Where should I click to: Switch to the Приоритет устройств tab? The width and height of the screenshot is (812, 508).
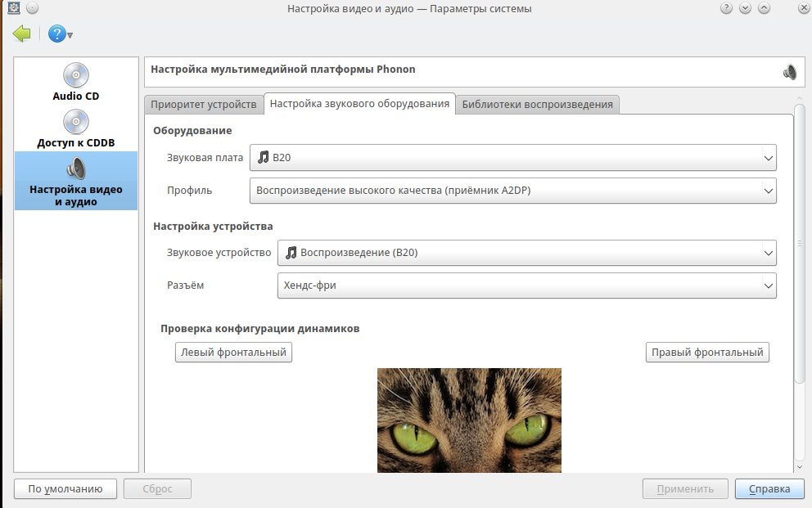pyautogui.click(x=204, y=105)
